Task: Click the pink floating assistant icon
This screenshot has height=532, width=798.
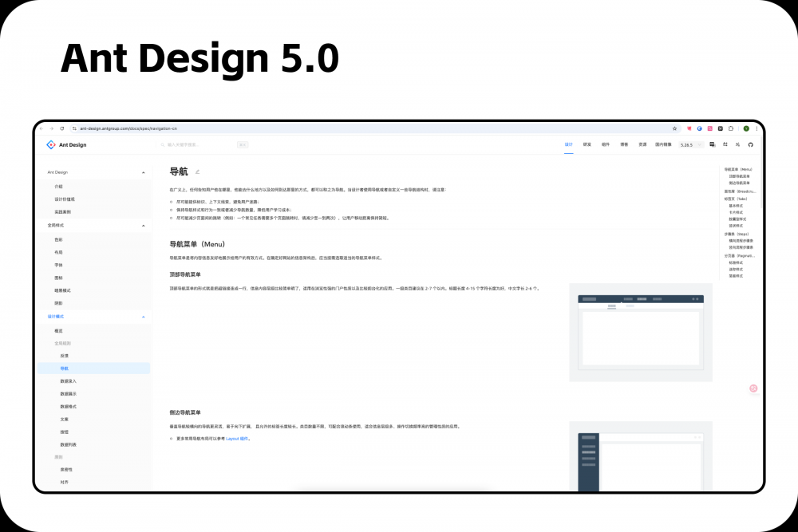Action: (x=753, y=388)
